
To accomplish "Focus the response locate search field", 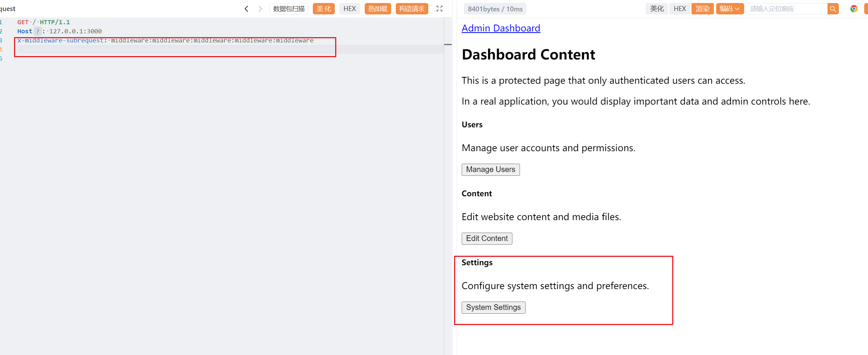I will (x=786, y=9).
